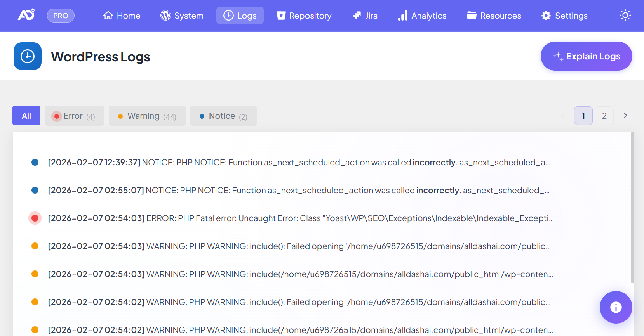Viewport: 644px width, 336px height.
Task: Navigate to Resources
Action: tap(494, 16)
